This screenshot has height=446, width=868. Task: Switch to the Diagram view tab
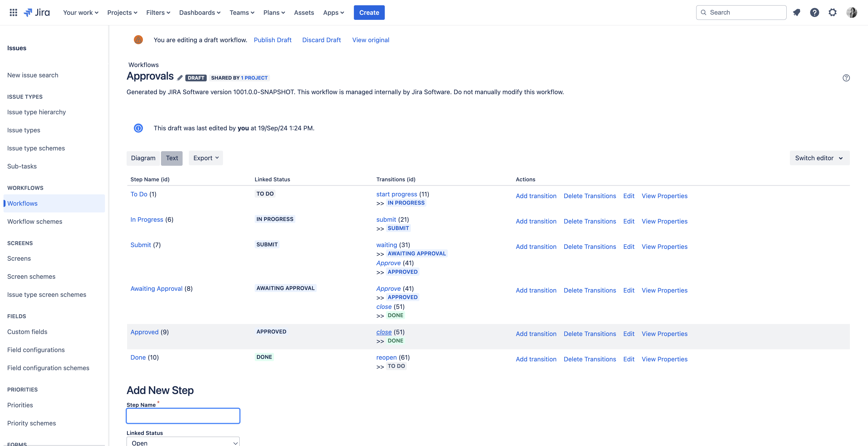[x=143, y=158]
